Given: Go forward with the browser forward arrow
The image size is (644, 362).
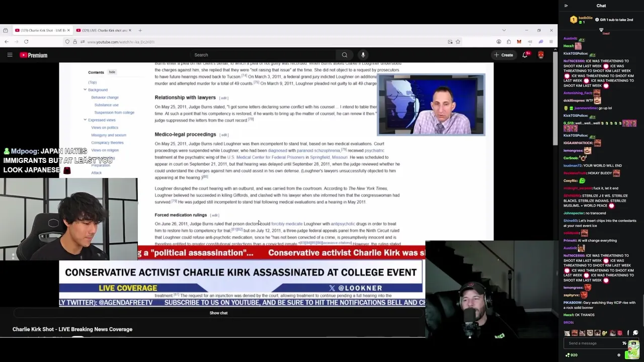Looking at the screenshot, I should tap(16, 42).
